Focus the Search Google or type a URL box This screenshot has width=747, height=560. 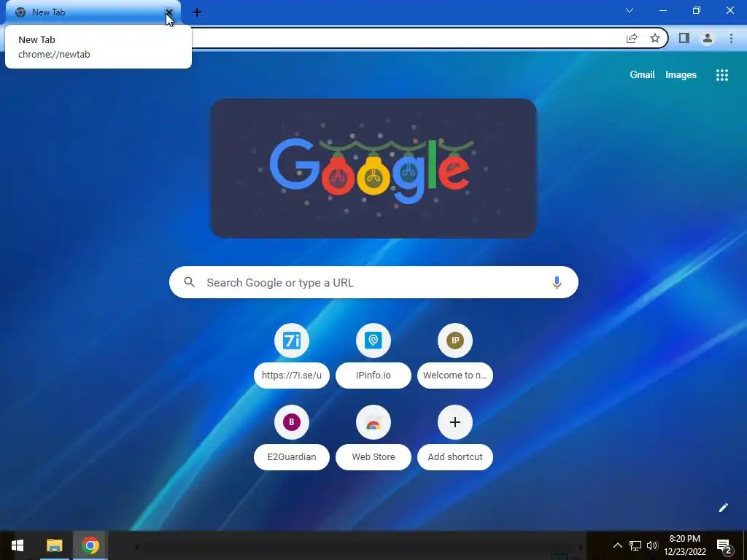[x=373, y=282]
